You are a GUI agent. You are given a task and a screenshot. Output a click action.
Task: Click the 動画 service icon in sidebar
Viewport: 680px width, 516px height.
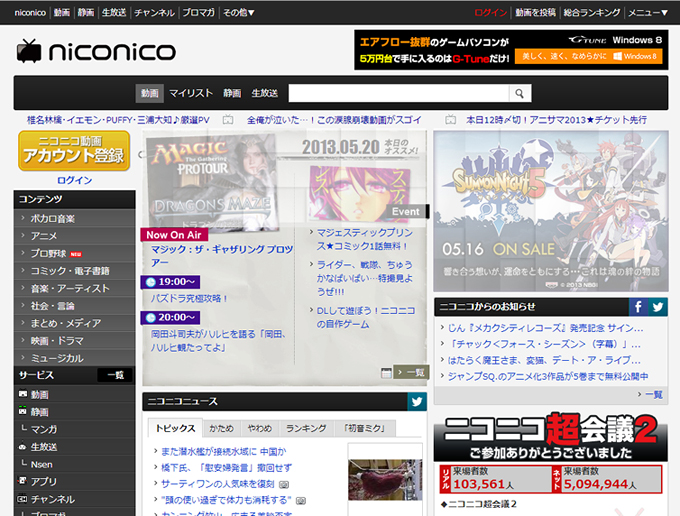(x=23, y=394)
